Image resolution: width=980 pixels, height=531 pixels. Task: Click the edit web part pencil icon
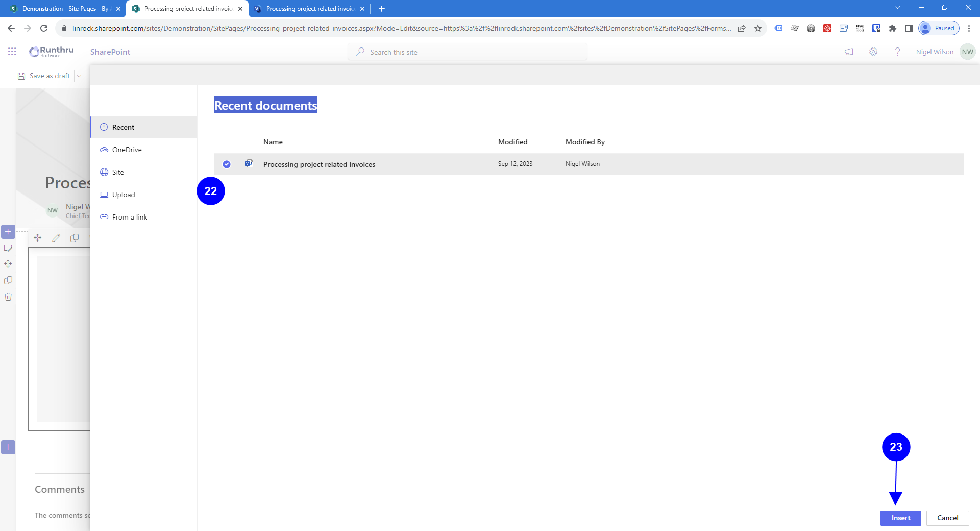point(56,238)
